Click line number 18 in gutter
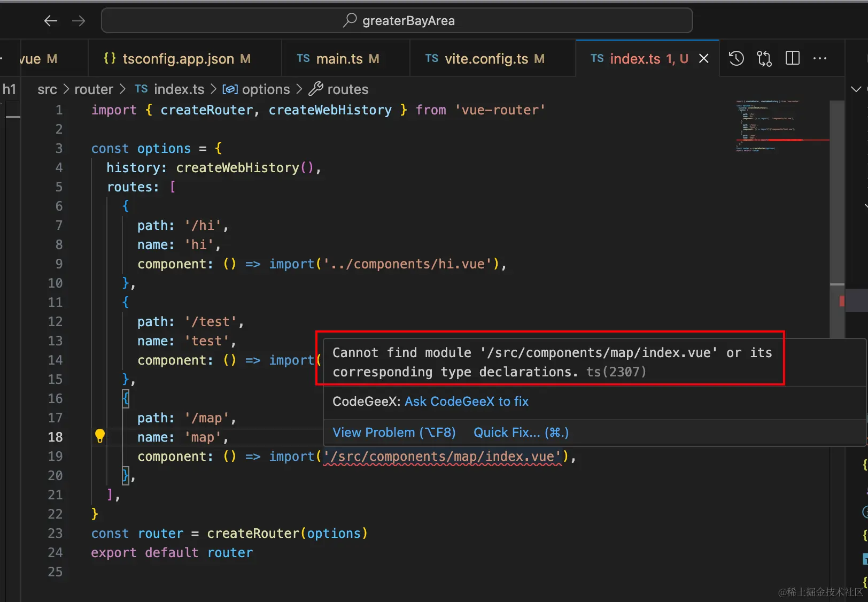 click(55, 437)
